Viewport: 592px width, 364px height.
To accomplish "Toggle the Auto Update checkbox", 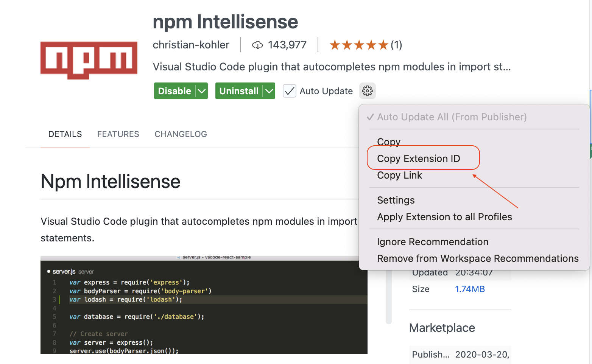I will click(x=290, y=91).
